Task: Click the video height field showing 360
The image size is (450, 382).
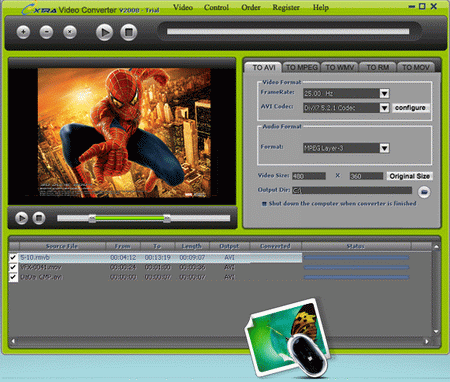Action: (x=366, y=176)
